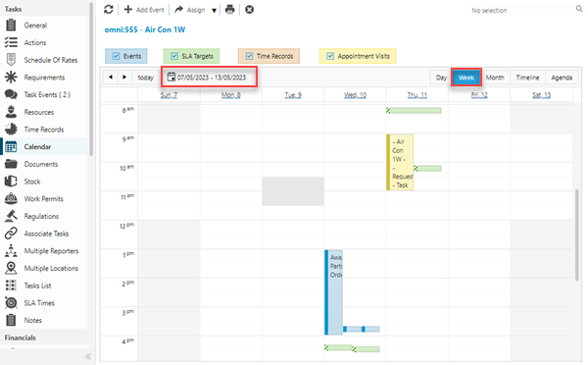This screenshot has width=588, height=365.
Task: Toggle the SLA Targets checkbox
Action: click(174, 56)
